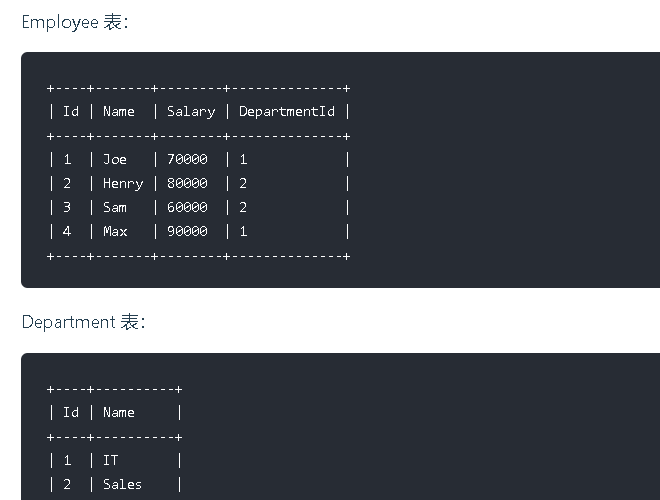Click the "Department 表" heading text
The height and width of the screenshot is (500, 660).
pyautogui.click(x=83, y=322)
